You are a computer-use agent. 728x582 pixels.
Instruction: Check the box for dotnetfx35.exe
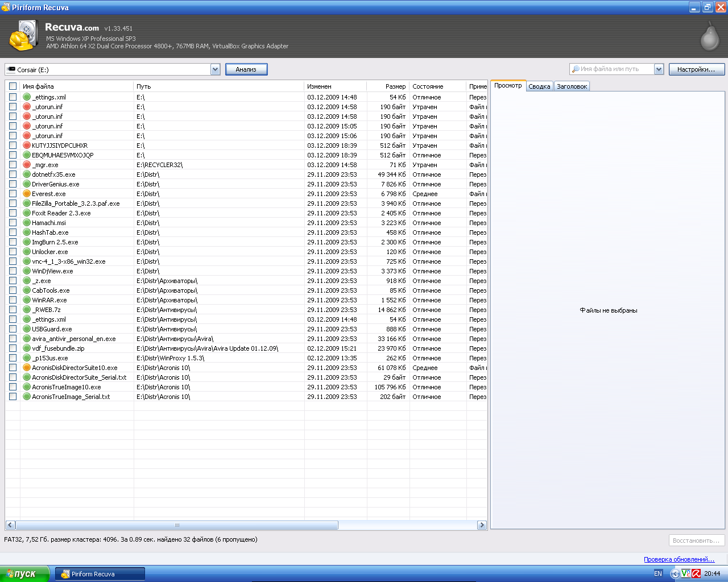click(x=13, y=174)
